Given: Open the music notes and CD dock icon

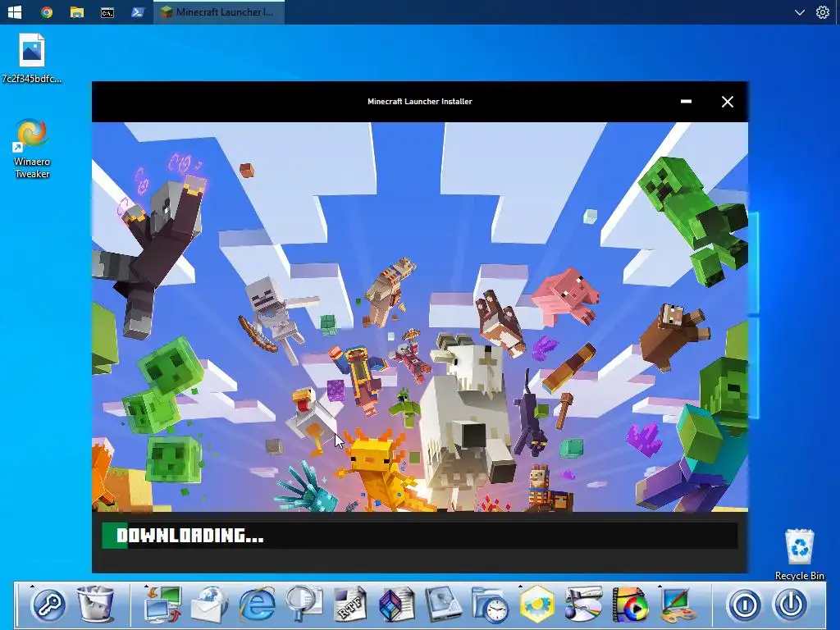Looking at the screenshot, I should click(583, 605).
